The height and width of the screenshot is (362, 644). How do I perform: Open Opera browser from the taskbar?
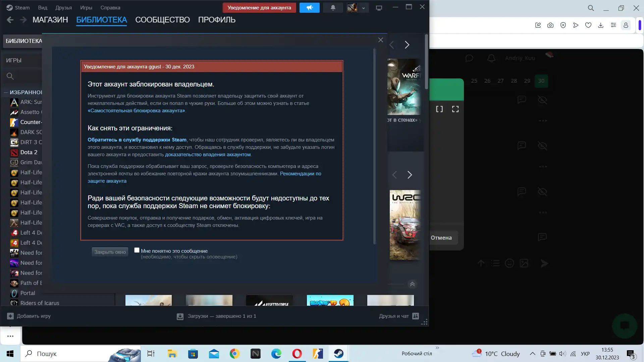pyautogui.click(x=297, y=354)
